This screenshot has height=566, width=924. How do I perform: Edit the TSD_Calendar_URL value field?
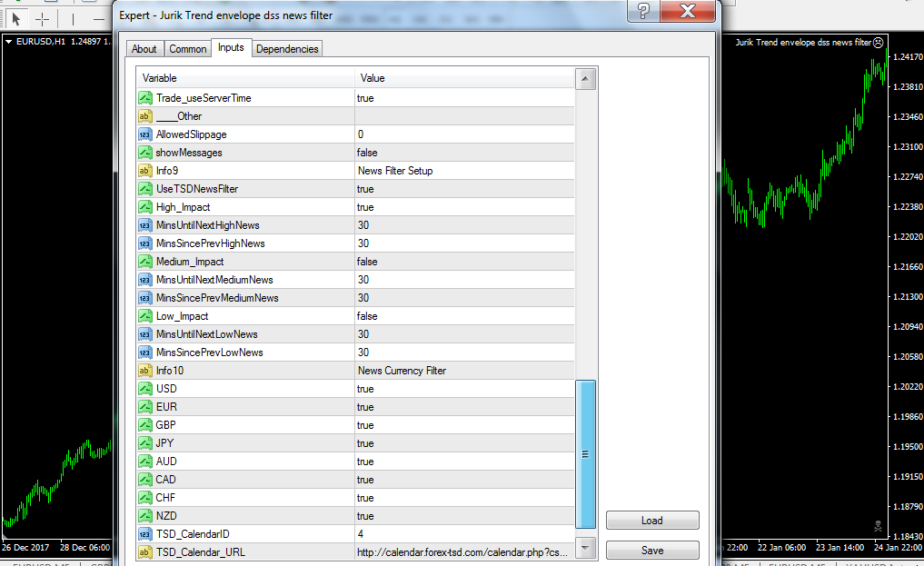tap(464, 552)
